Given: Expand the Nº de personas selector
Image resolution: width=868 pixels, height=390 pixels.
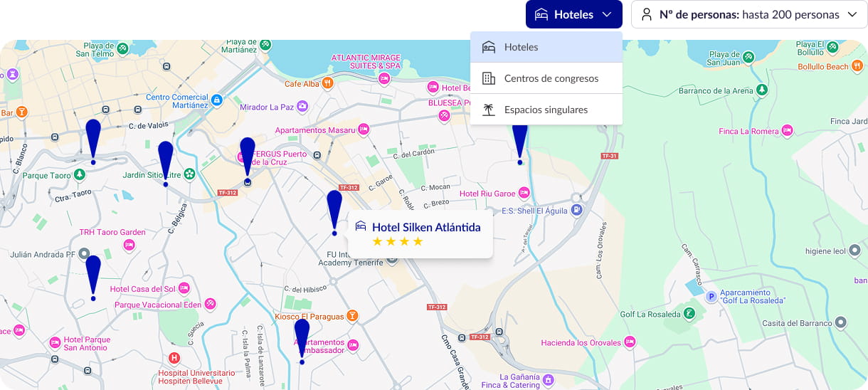Looking at the screenshot, I should [748, 14].
